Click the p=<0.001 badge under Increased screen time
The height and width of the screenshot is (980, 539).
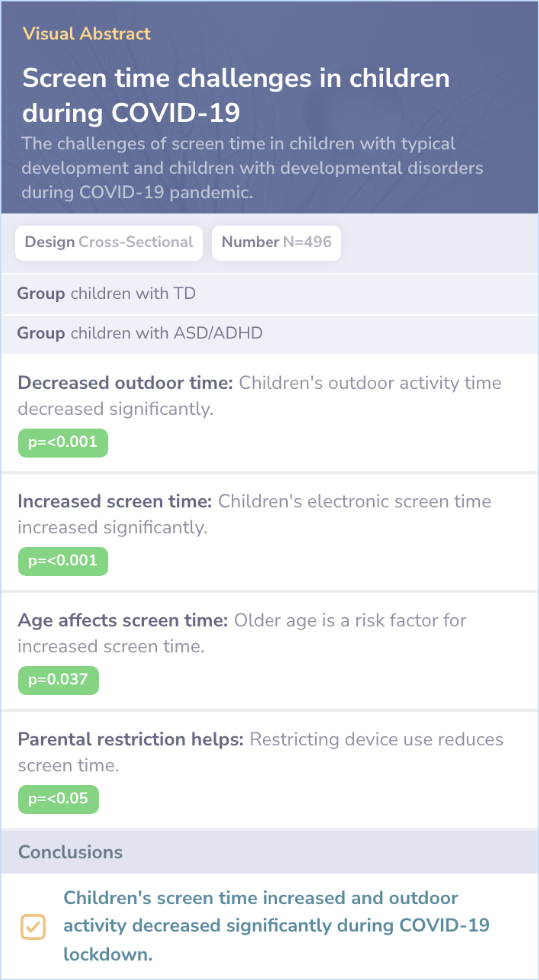[x=63, y=561]
